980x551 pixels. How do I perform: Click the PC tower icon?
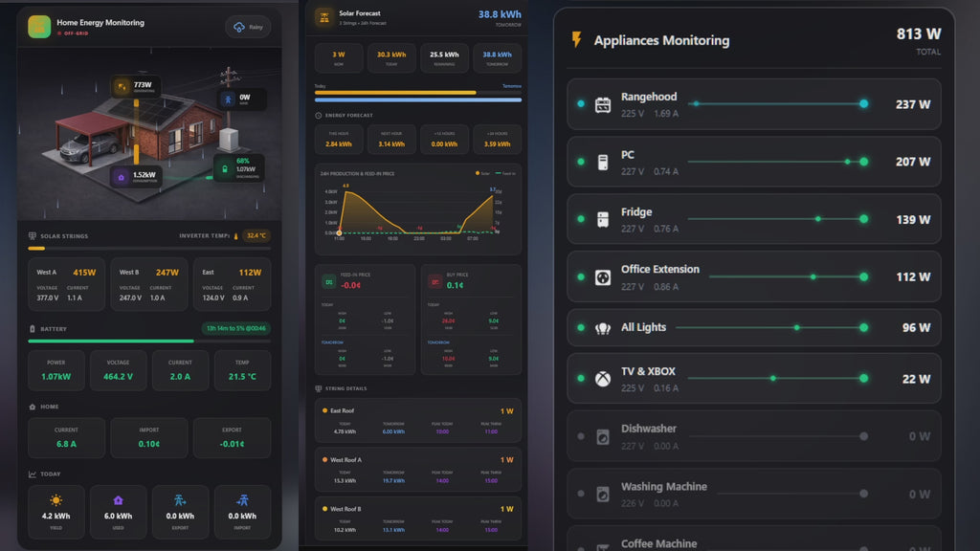603,163
